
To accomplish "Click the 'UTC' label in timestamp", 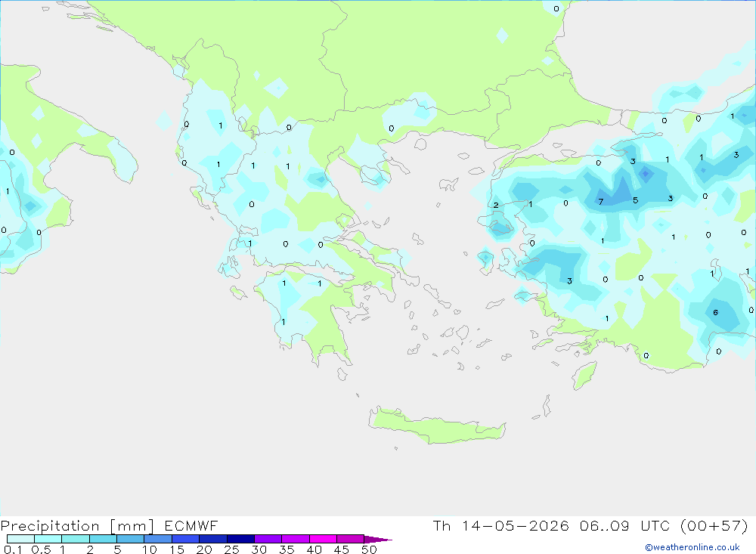I will 655,525.
